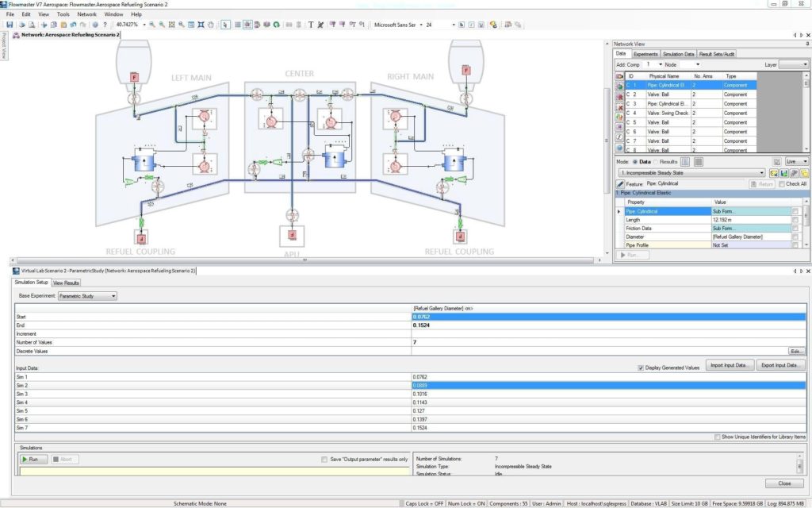Click the APU red component in schematic
The height and width of the screenshot is (508, 812).
coord(292,235)
